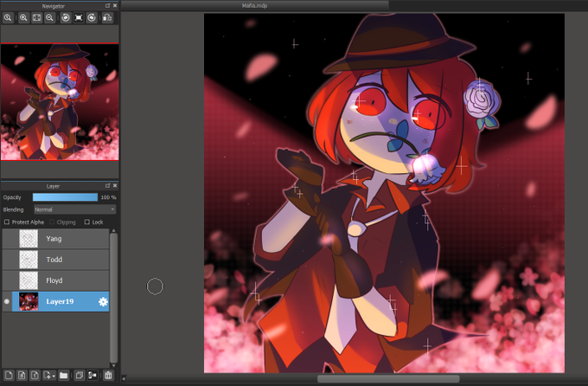588x386 pixels.
Task: Click the canvas horizontal scrollbar thumb
Action: click(388, 378)
